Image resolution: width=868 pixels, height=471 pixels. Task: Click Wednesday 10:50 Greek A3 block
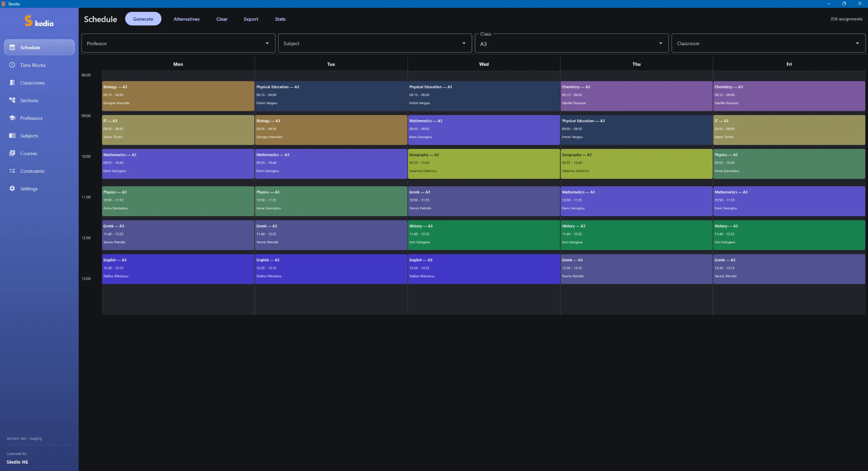tap(484, 201)
